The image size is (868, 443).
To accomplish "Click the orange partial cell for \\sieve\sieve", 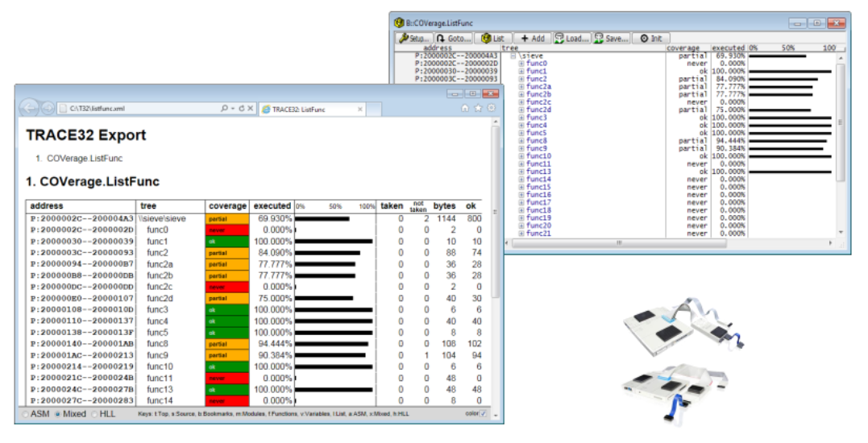I will tap(227, 219).
